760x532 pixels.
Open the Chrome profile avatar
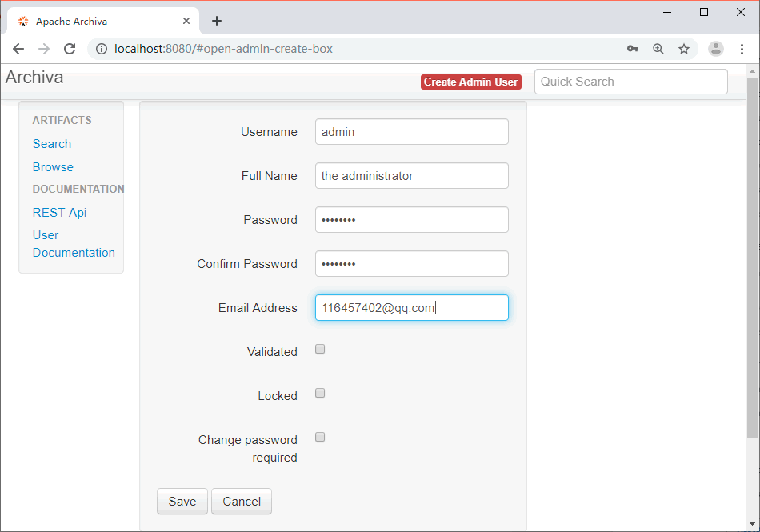[x=716, y=49]
